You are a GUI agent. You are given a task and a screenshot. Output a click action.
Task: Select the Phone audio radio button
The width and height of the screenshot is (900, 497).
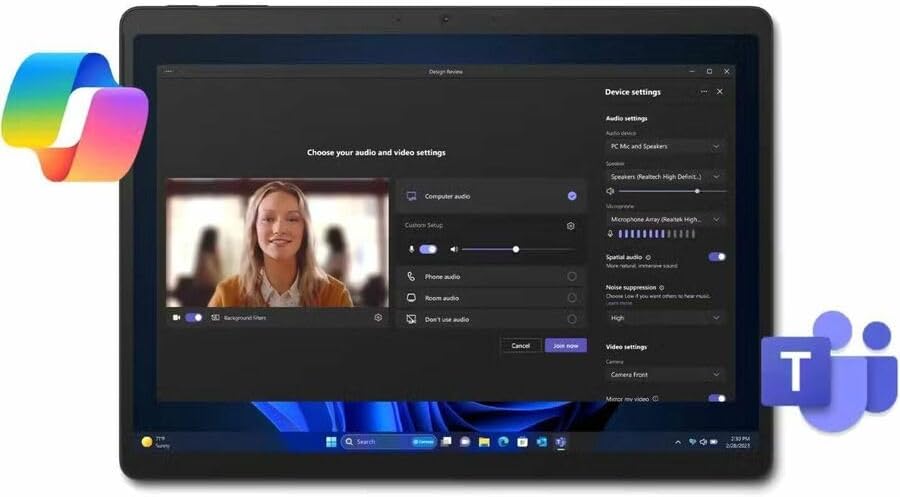click(572, 277)
